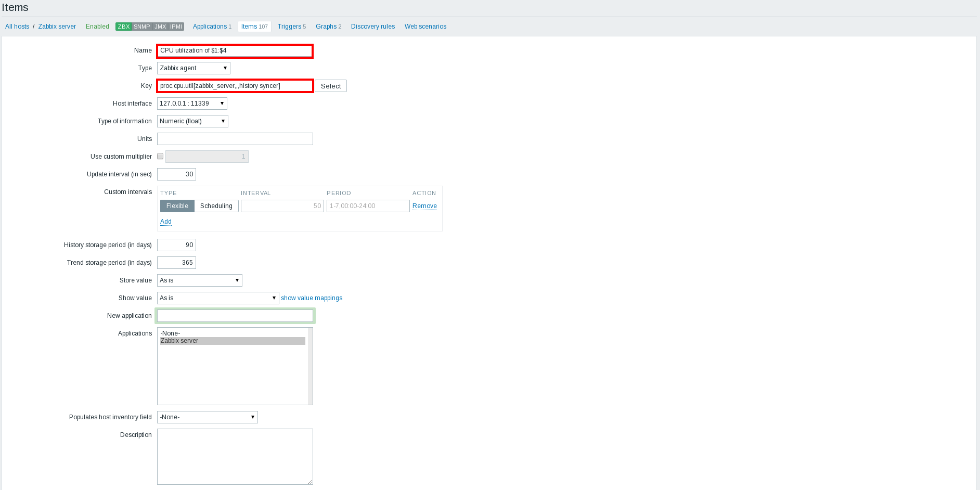Click the ZBX agent status icon

123,26
